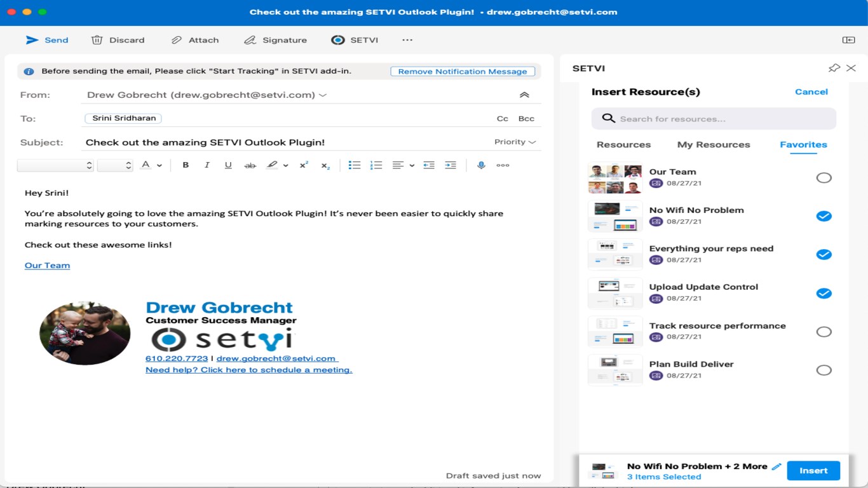Image resolution: width=868 pixels, height=488 pixels.
Task: Click the 610.220.7723 phone link
Action: click(177, 358)
